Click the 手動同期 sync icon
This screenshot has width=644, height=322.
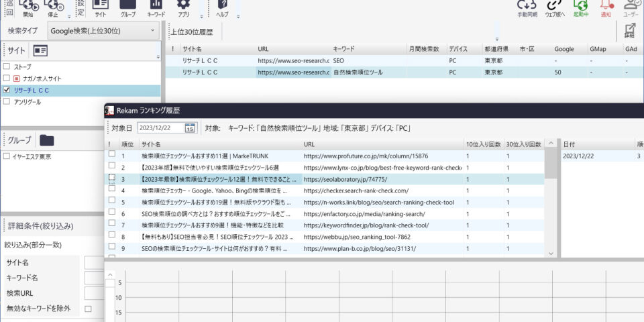click(527, 5)
